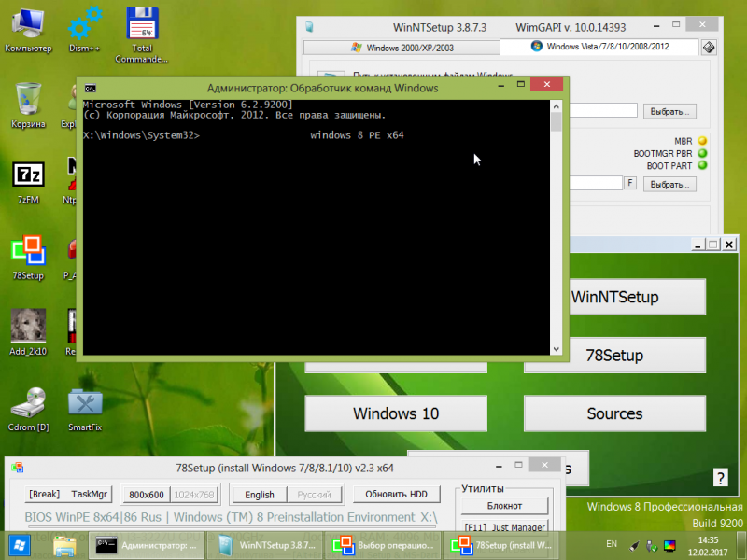Launch the 78Setup desktop shortcut
This screenshot has width=747, height=560.
(x=28, y=258)
